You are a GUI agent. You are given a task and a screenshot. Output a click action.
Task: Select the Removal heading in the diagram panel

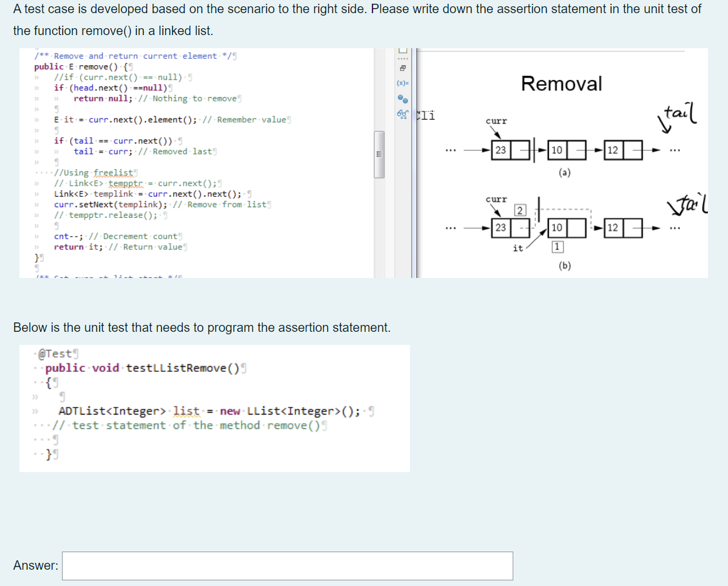(561, 84)
